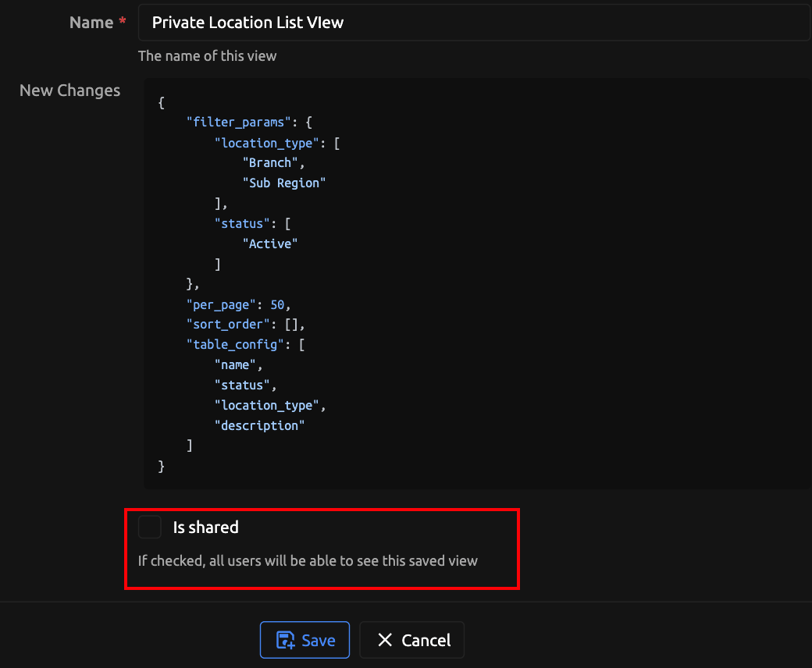This screenshot has width=812, height=668.
Task: Click the "Branch" value in location_type
Action: coord(270,163)
